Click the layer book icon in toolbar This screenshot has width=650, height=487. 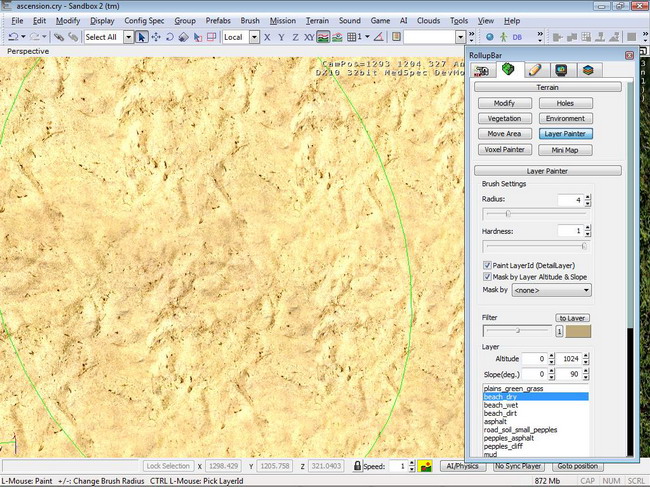396,37
